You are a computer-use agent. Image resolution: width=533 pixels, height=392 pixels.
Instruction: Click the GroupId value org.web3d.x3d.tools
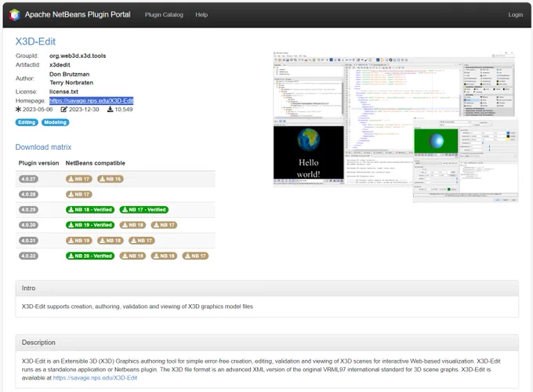point(78,56)
